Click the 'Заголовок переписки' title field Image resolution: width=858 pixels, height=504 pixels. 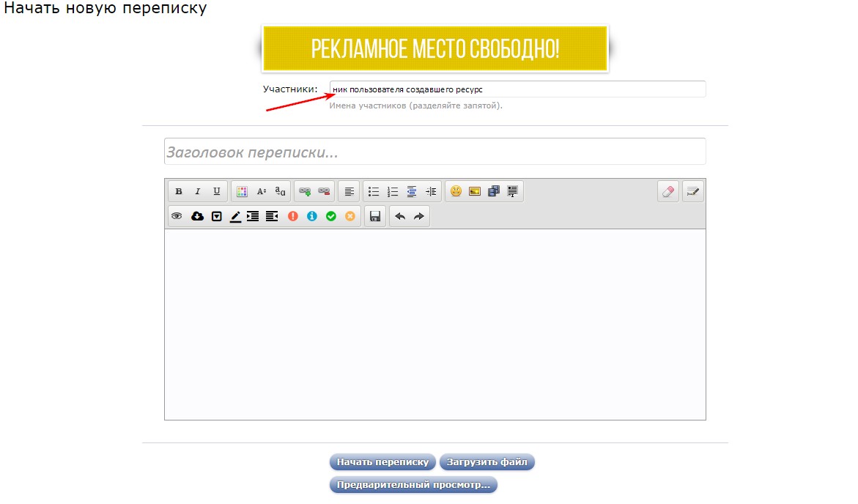pyautogui.click(x=434, y=152)
